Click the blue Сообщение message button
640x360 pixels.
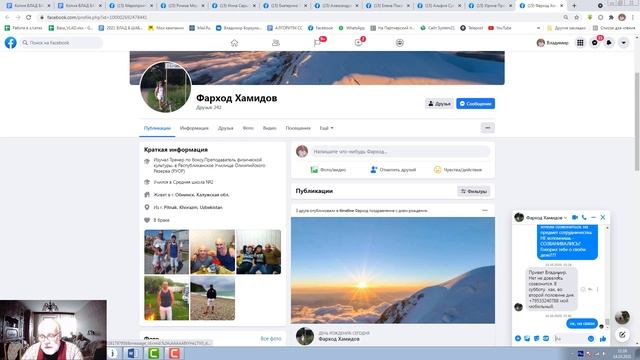pos(476,104)
